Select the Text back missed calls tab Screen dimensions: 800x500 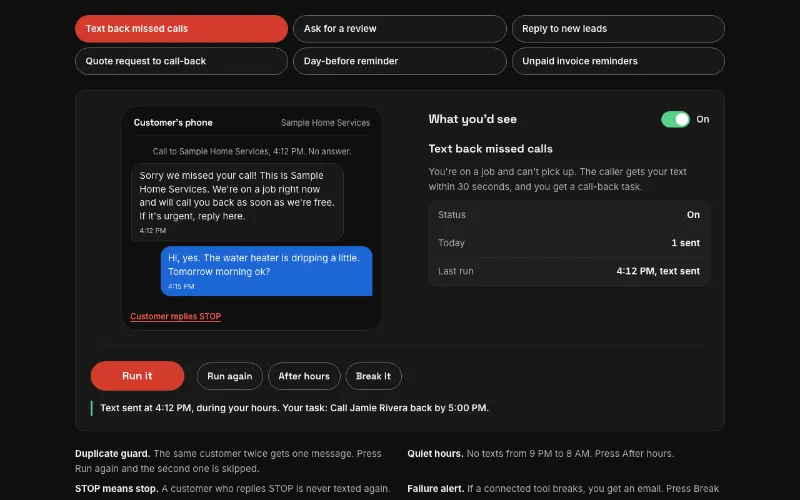181,29
